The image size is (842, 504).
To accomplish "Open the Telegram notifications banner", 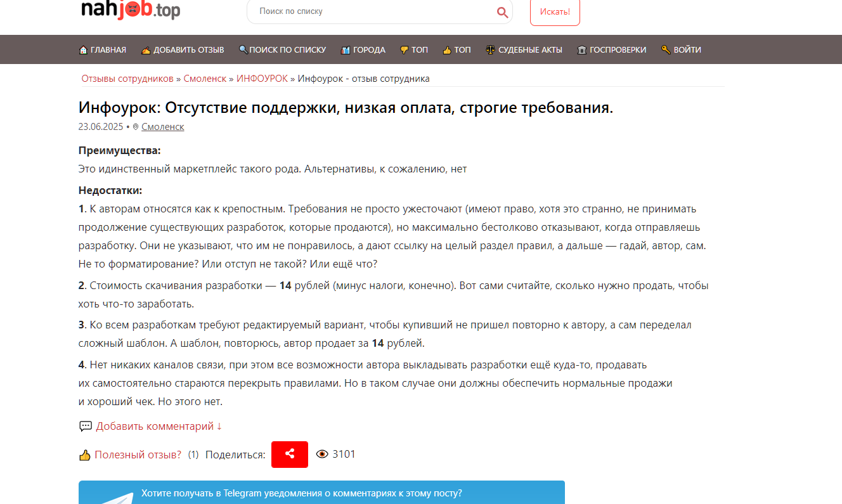I will click(x=321, y=493).
